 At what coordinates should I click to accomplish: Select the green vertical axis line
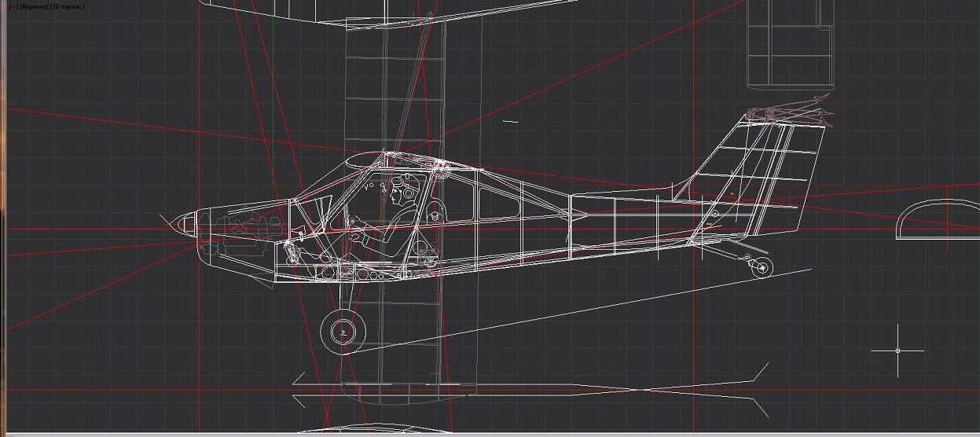point(273,79)
